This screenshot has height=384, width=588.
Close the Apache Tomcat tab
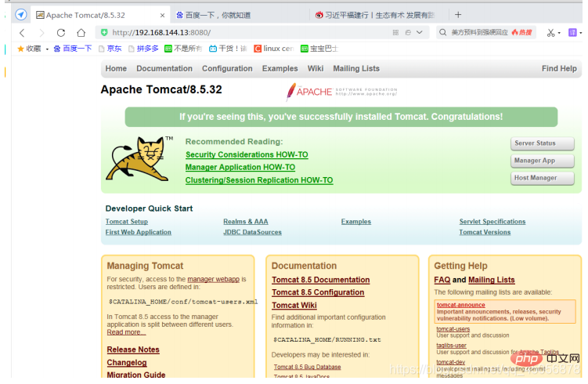point(162,16)
